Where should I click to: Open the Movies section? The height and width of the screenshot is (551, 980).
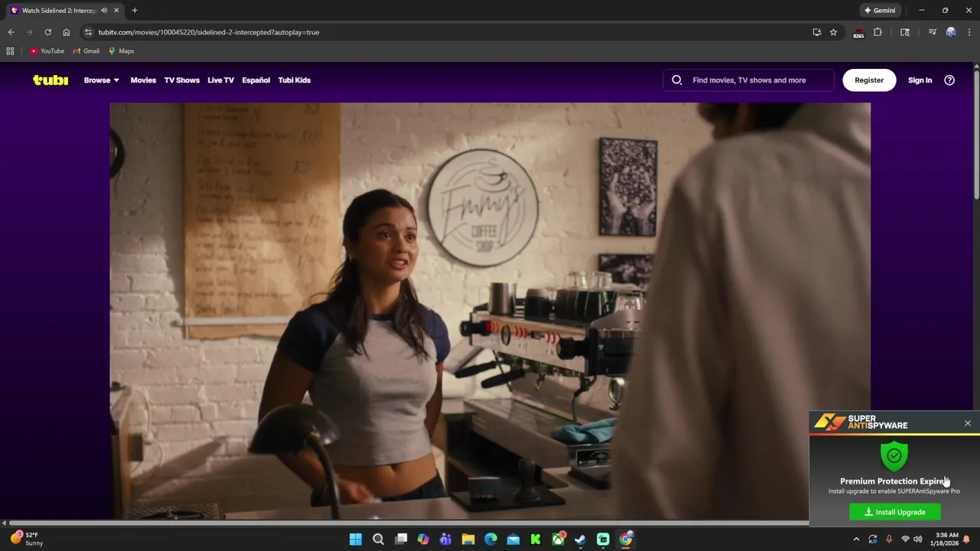pyautogui.click(x=143, y=80)
